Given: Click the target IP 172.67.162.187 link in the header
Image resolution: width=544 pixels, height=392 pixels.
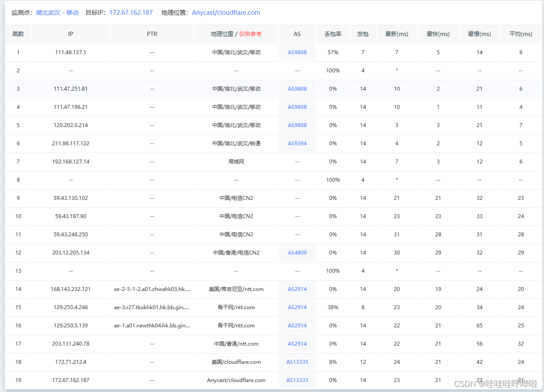Looking at the screenshot, I should 131,13.
